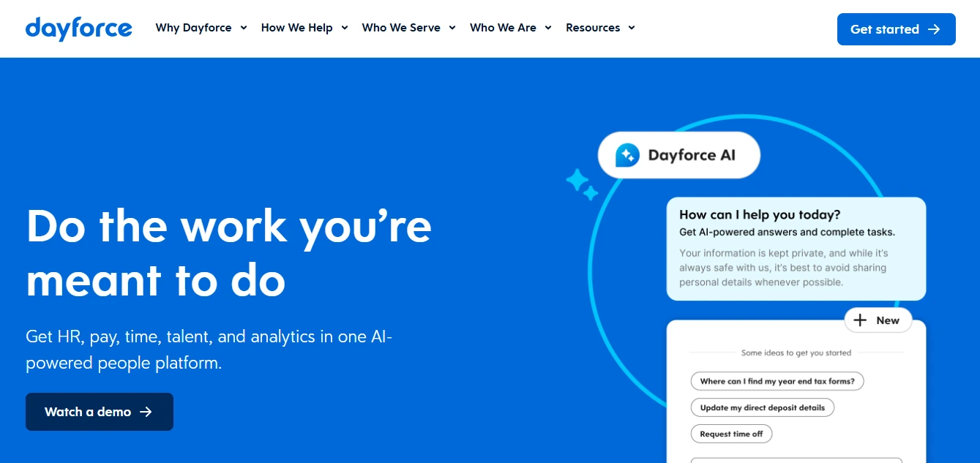Click the Watch a demo button
This screenshot has height=463, width=980.
pyautogui.click(x=100, y=412)
